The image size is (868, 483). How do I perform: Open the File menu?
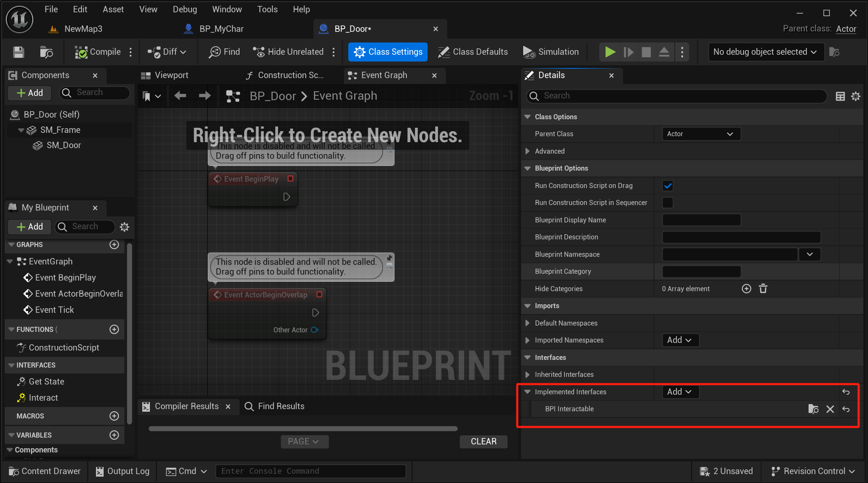pos(51,9)
